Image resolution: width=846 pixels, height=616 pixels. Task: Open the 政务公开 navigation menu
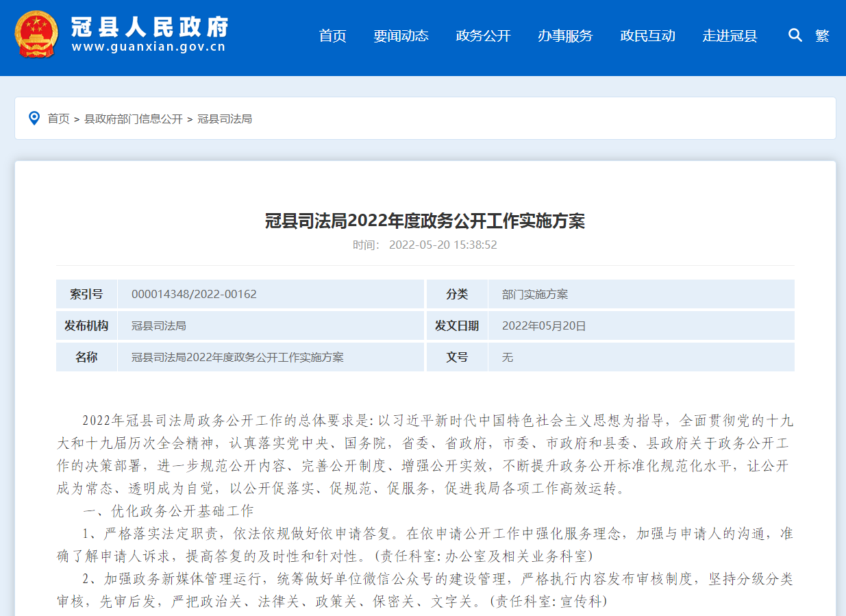point(483,36)
